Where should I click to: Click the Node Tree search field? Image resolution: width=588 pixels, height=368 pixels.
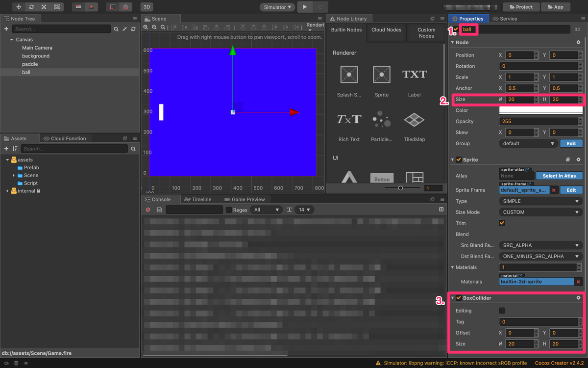pos(62,29)
